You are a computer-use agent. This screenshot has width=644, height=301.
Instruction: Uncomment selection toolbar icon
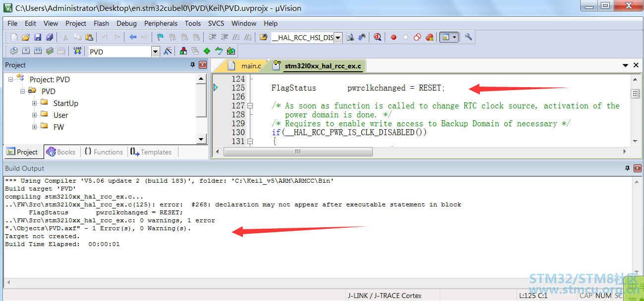[x=248, y=37]
